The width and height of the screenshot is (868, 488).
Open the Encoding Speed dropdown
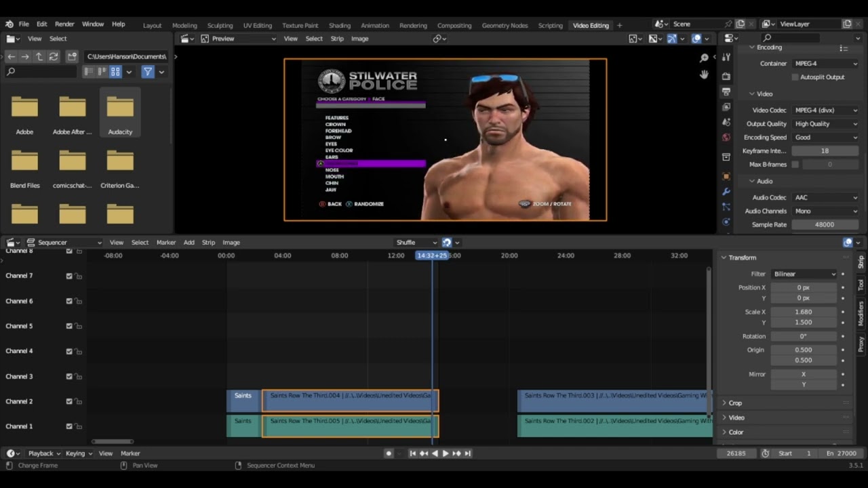coord(825,138)
